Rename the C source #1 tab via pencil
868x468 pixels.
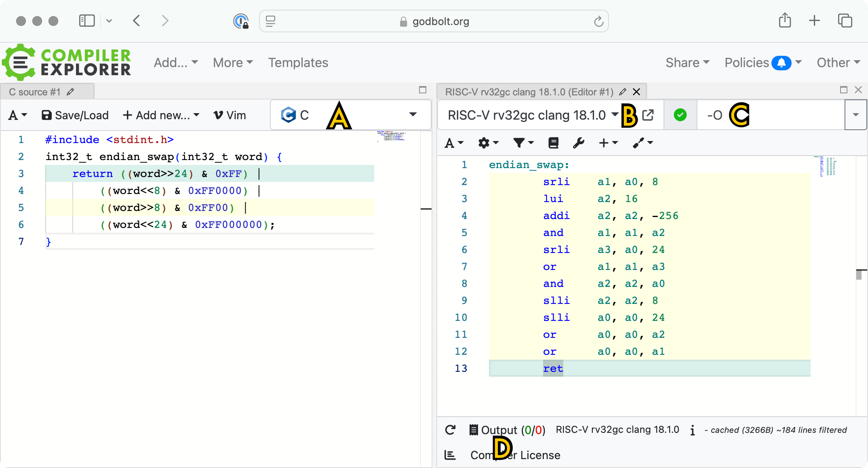71,92
